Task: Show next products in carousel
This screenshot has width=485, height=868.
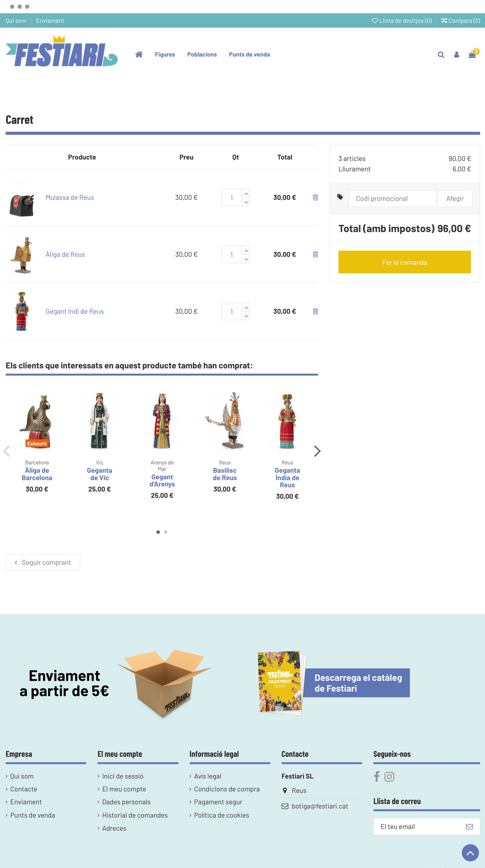Action: point(317,451)
